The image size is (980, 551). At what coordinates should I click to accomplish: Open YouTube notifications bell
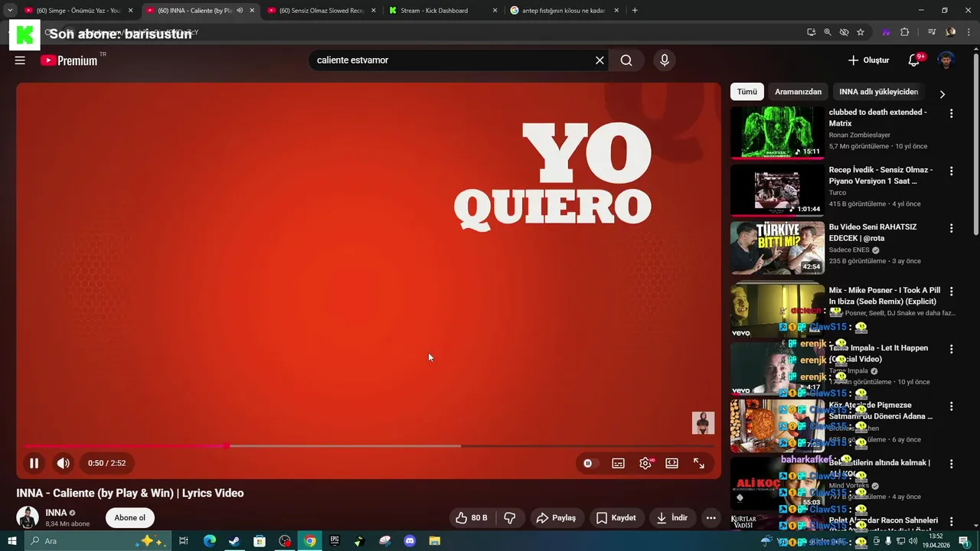coord(914,60)
